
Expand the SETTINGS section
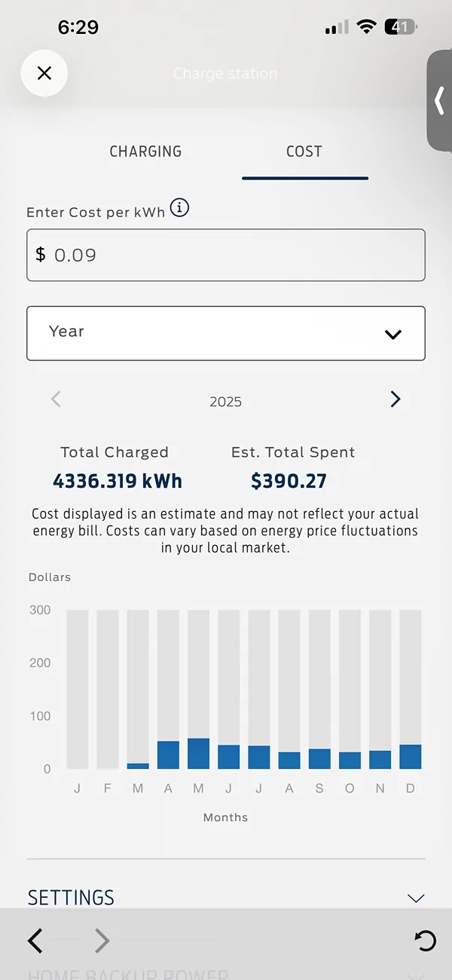click(x=226, y=897)
